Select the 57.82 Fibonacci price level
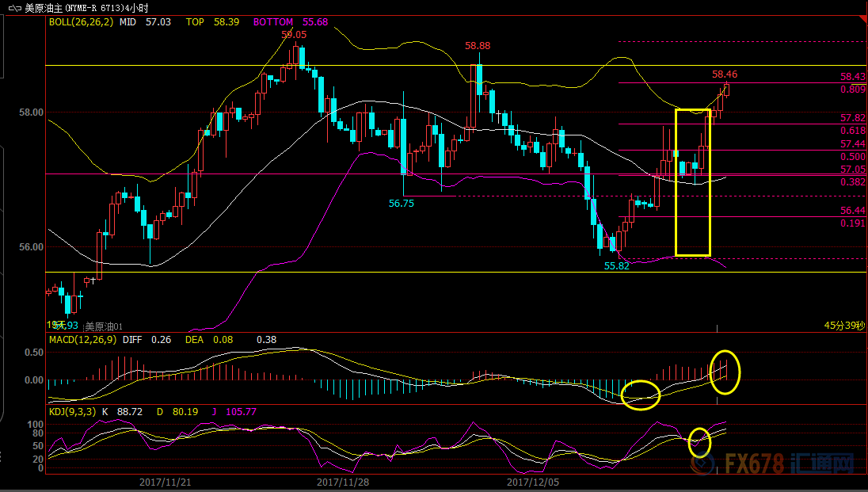 [x=853, y=118]
